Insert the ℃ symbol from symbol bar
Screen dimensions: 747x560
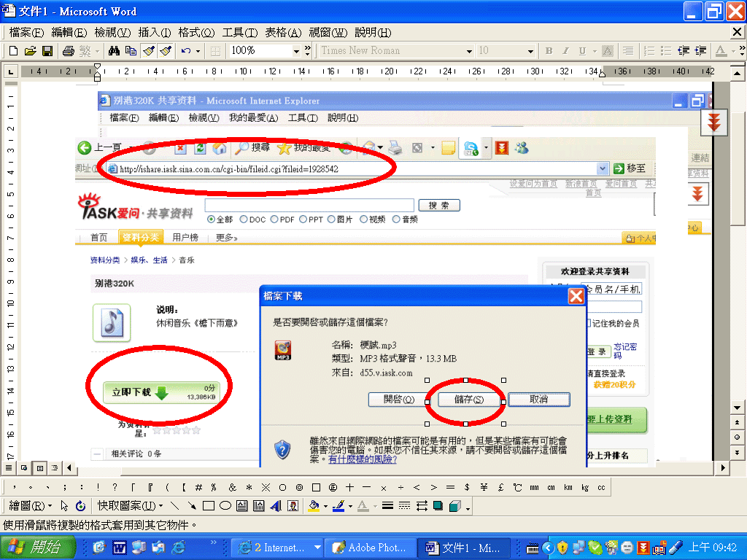click(x=517, y=487)
